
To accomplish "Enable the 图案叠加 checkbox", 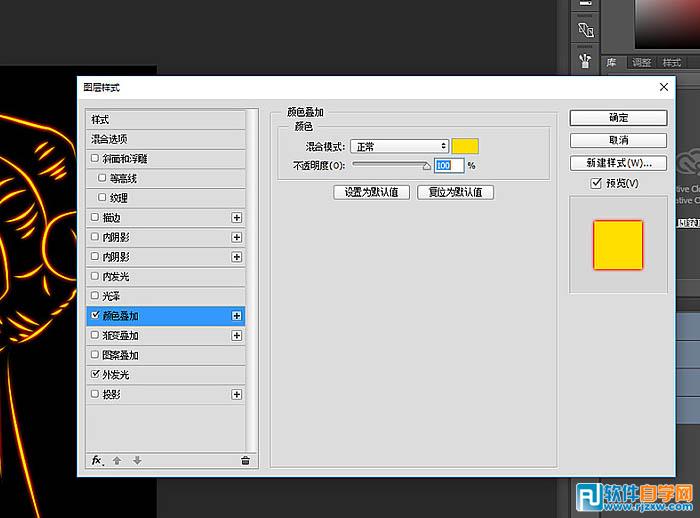I will (x=95, y=355).
